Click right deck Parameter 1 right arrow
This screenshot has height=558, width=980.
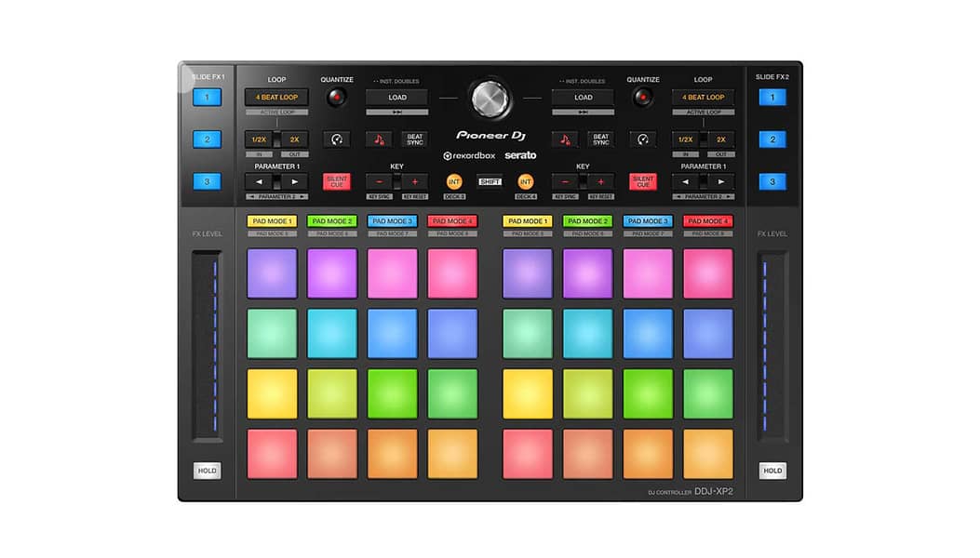[x=721, y=182]
